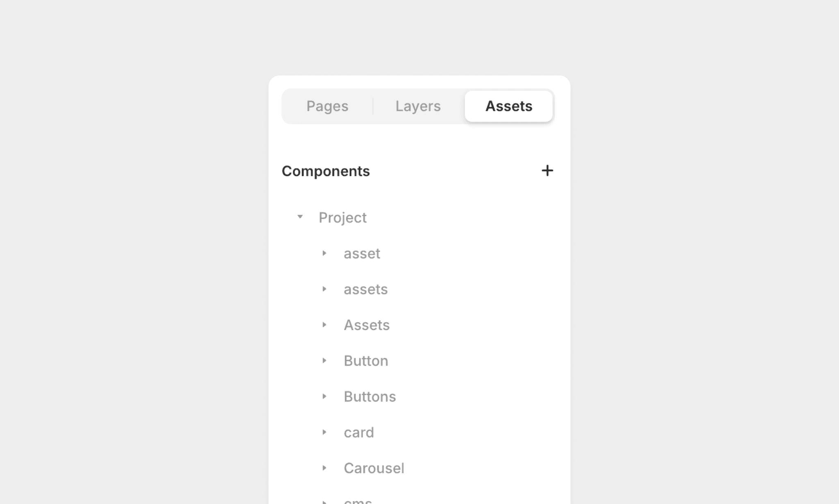Select the Project tree item

[342, 217]
